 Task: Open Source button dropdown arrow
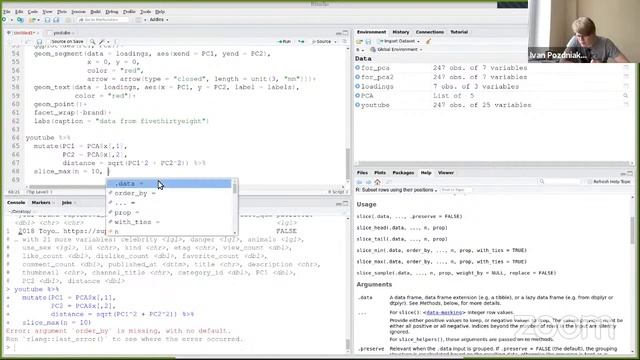(x=336, y=41)
